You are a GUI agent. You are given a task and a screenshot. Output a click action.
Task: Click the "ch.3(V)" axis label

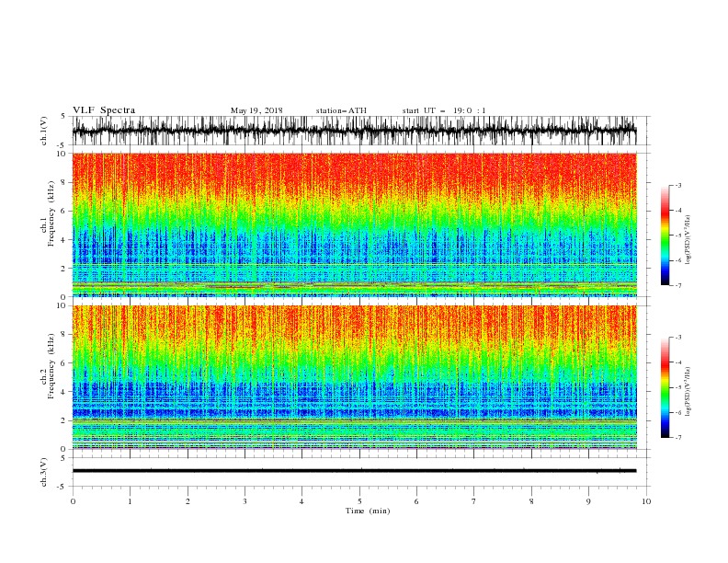(44, 472)
